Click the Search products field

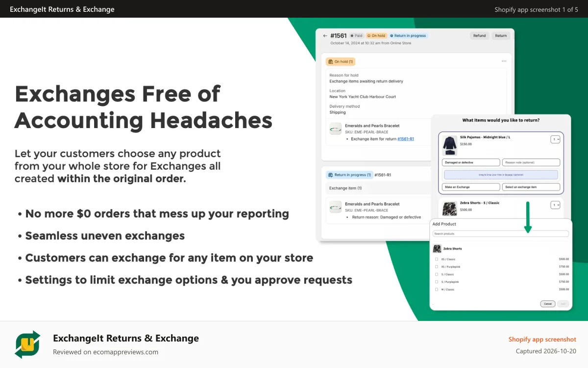click(x=501, y=234)
